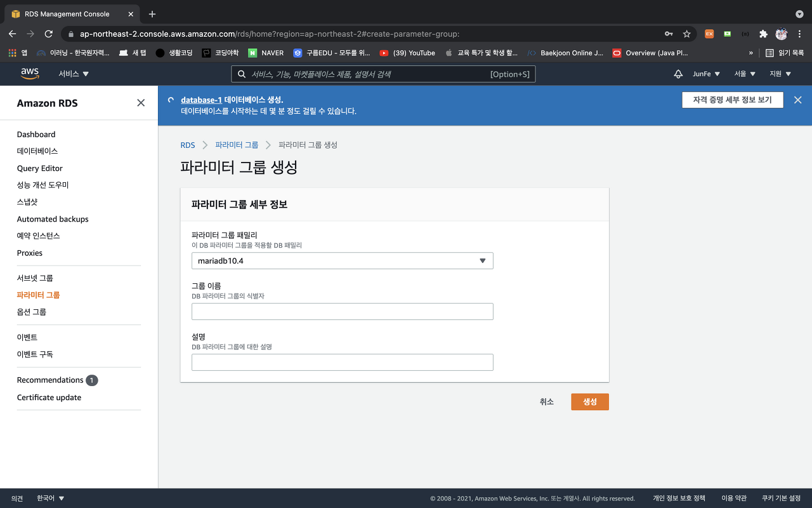Viewport: 812px width, 508px height.
Task: Open Recommendations in the sidebar
Action: point(50,380)
